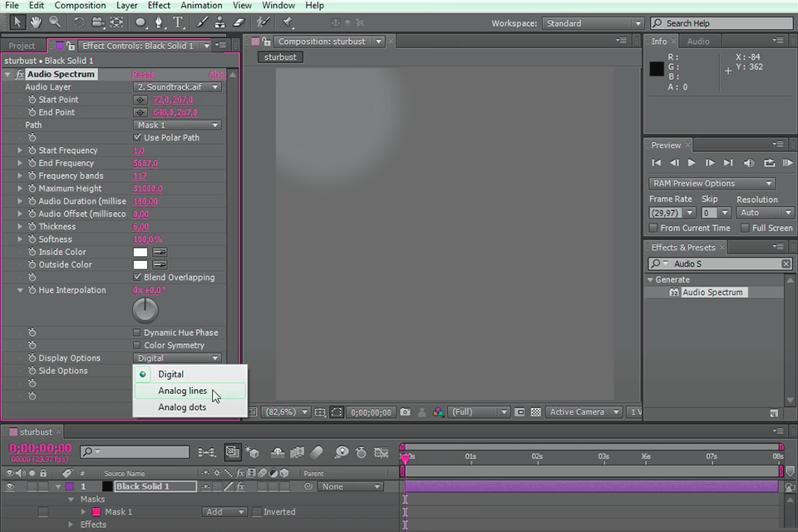Reset the Audio Spectrum effect
Viewport: 798px width, 532px height.
pos(141,74)
